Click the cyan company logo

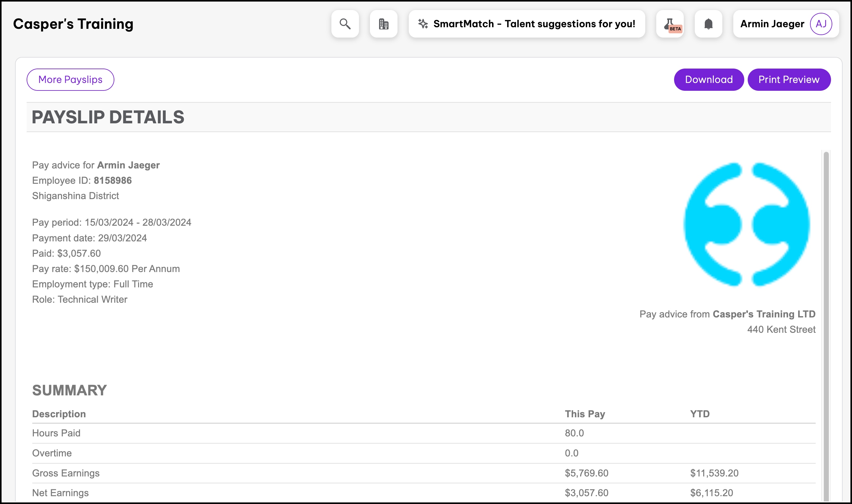(x=747, y=224)
